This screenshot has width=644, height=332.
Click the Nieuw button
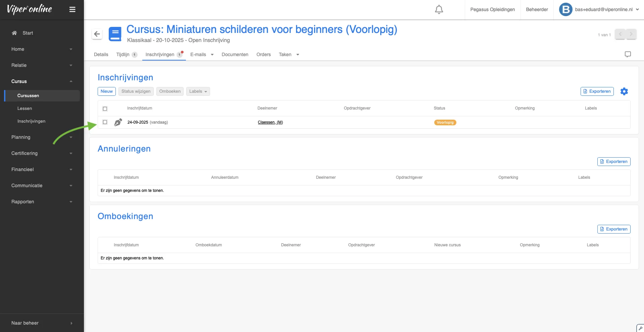[x=107, y=91]
